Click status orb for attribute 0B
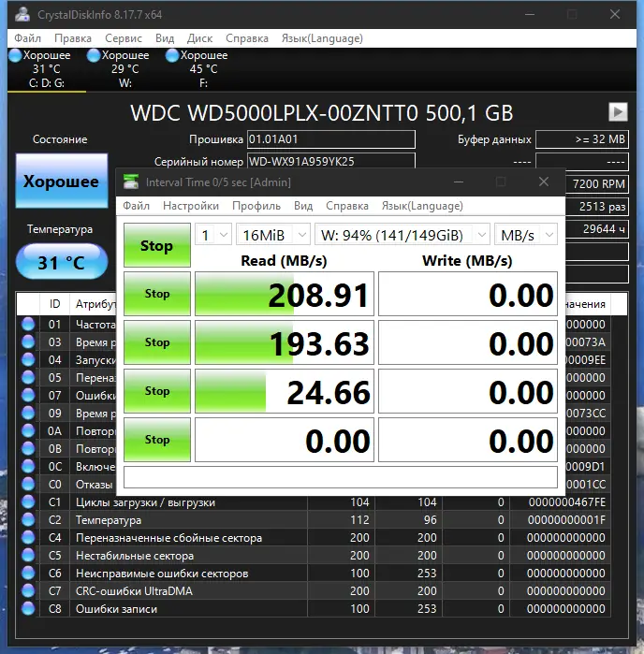The width and height of the screenshot is (644, 654). 28,448
